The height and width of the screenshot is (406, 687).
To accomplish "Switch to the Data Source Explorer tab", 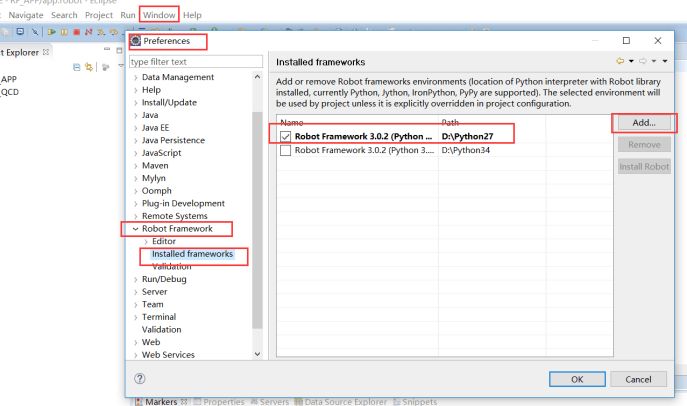I will (341, 402).
